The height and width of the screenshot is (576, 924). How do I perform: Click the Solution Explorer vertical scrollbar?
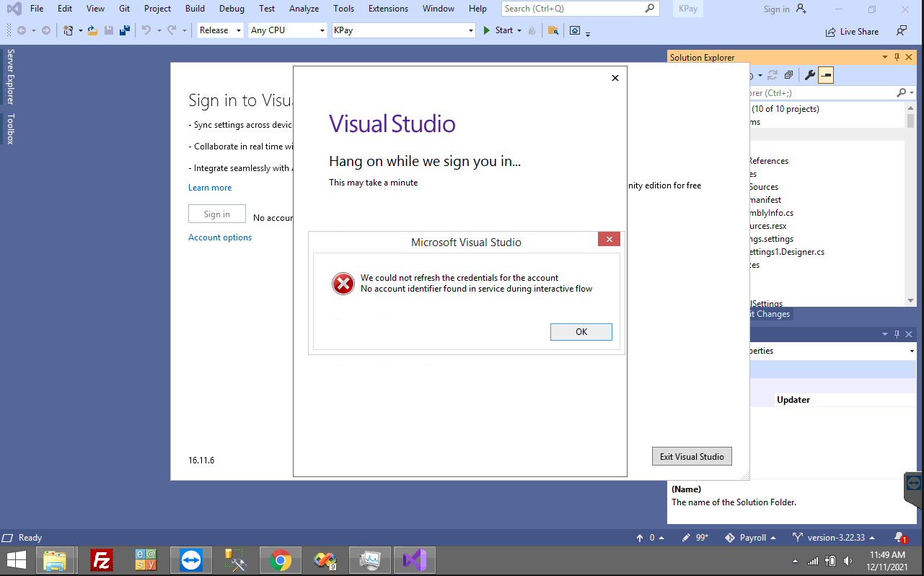(910, 204)
